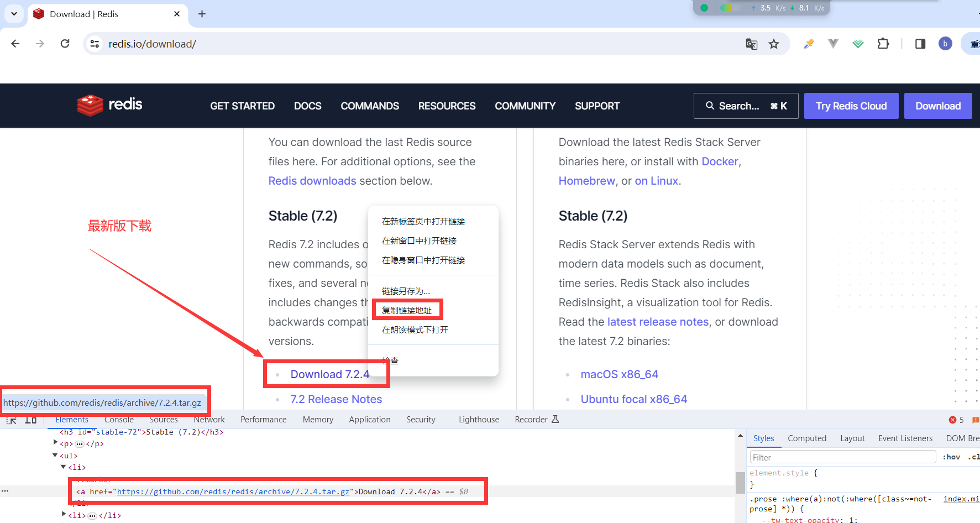This screenshot has width=980, height=523.
Task: Switch to DevTools Console tab
Action: pos(119,420)
